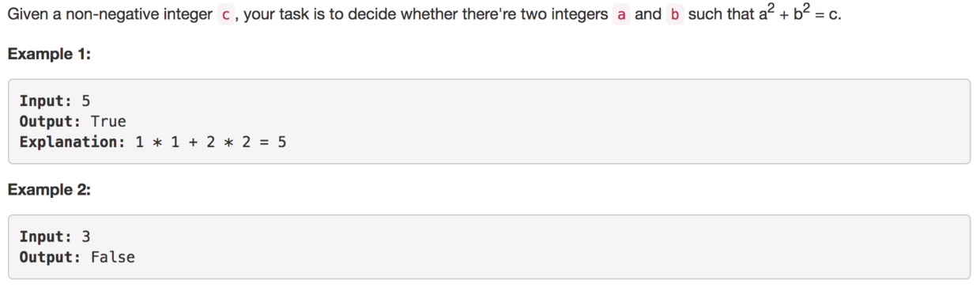980x292 pixels.
Task: Click the bold 'Output:' label in Example 2
Action: click(x=51, y=257)
